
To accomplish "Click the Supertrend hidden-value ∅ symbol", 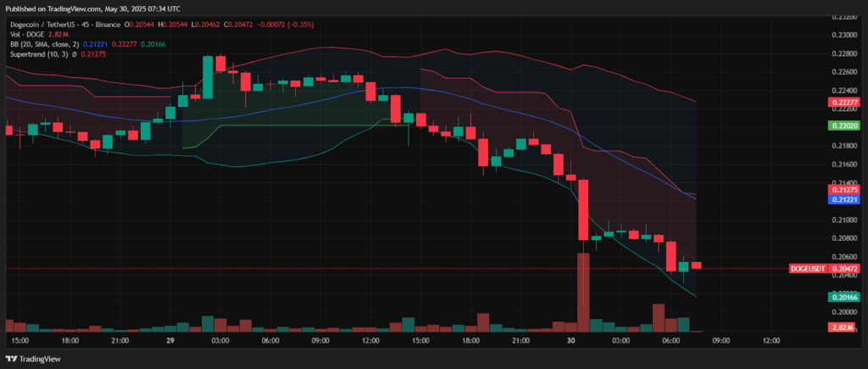I will click(x=77, y=54).
